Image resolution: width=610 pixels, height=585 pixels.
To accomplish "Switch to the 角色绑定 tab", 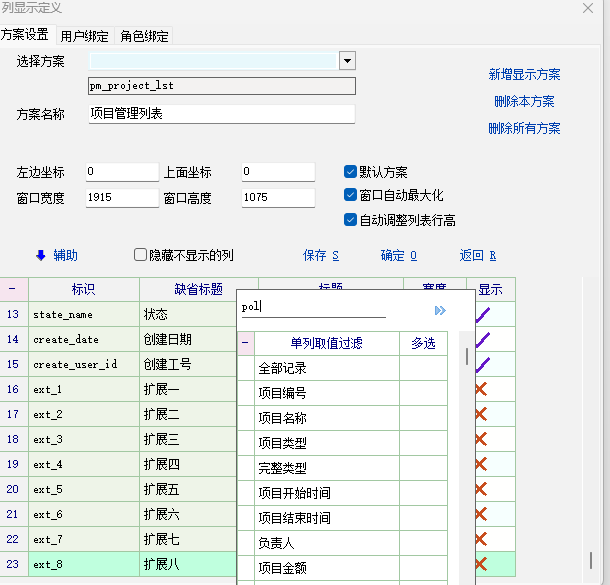I will [x=144, y=36].
